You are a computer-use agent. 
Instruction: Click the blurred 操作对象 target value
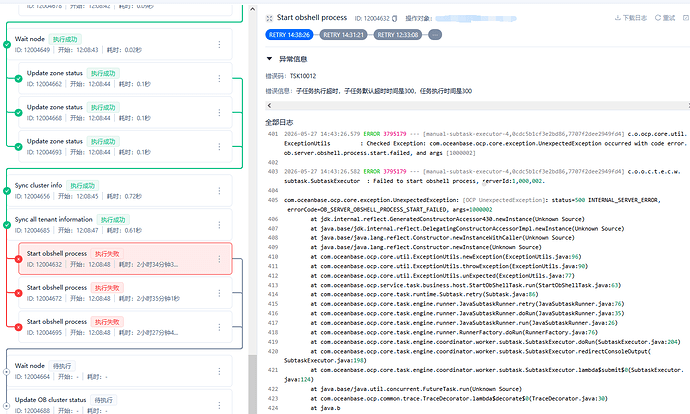tap(476, 18)
